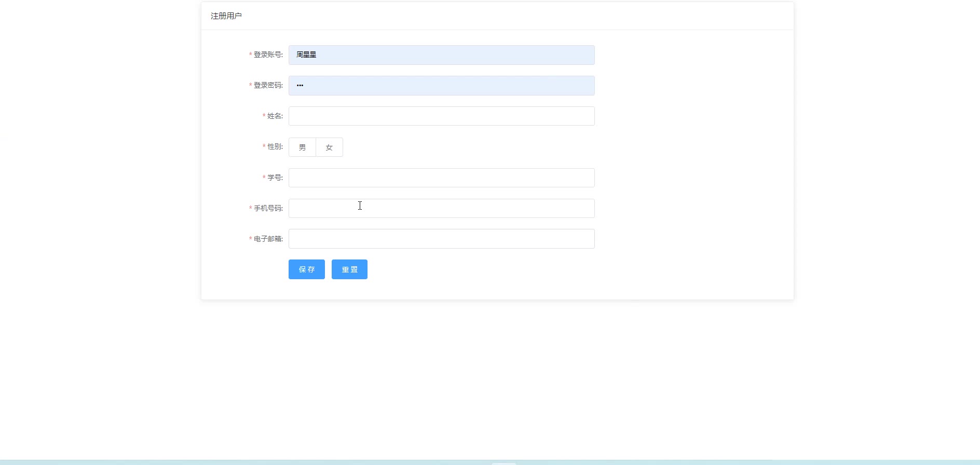
Task: Click the 姓名 label
Action: point(275,116)
